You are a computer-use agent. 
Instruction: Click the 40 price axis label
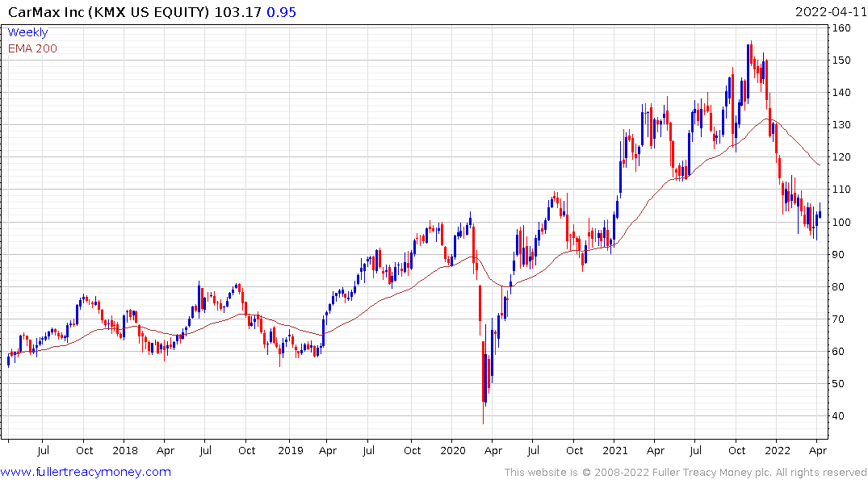point(839,416)
